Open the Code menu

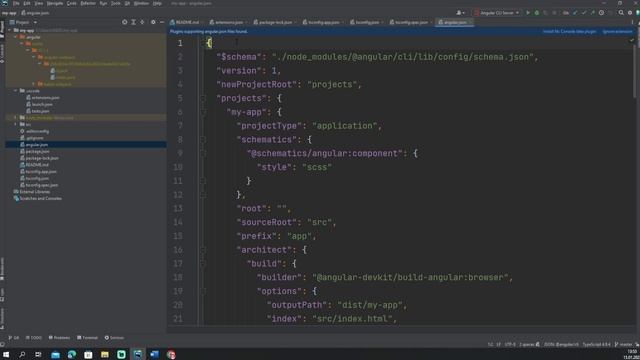click(x=71, y=3)
